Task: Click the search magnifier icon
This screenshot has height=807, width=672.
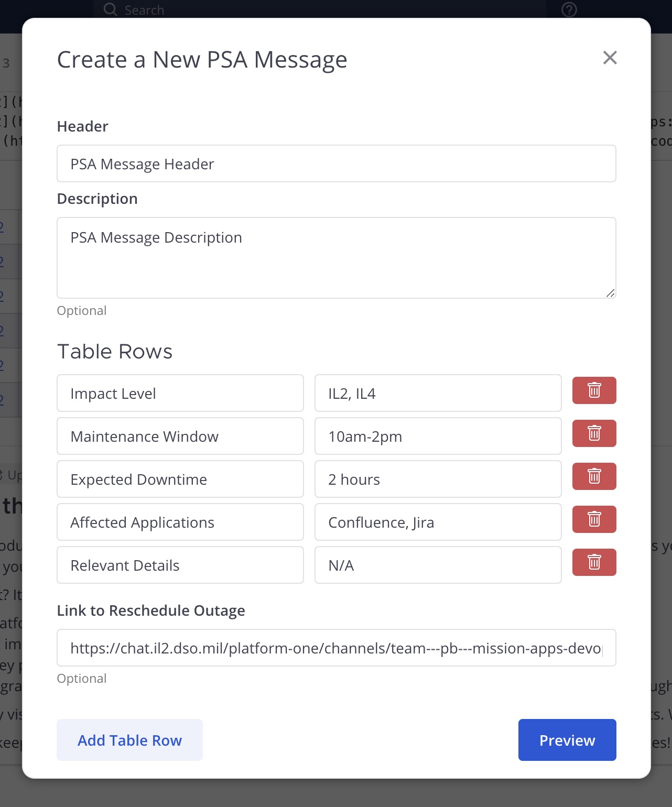Action: pyautogui.click(x=110, y=9)
